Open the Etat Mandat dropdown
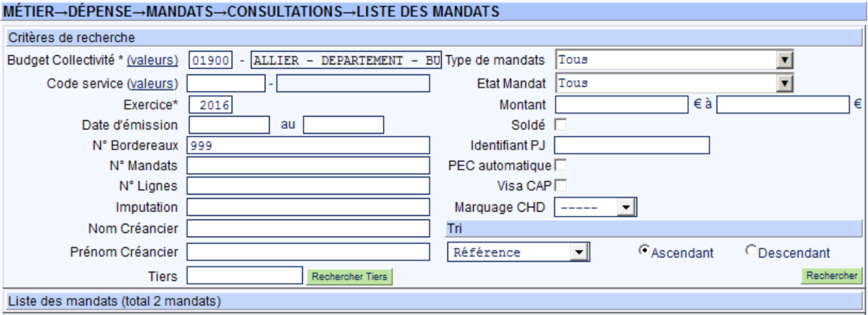Viewport: 868px width, 315px height. [x=674, y=83]
